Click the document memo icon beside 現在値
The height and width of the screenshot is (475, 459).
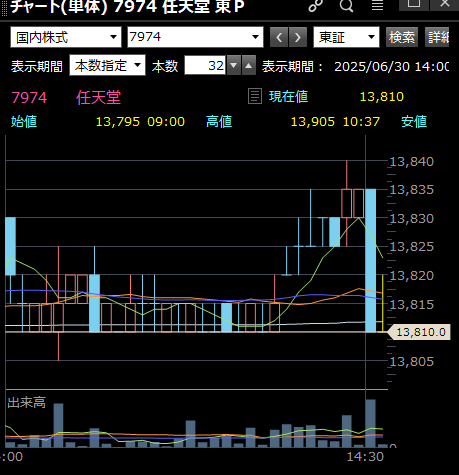tap(255, 97)
